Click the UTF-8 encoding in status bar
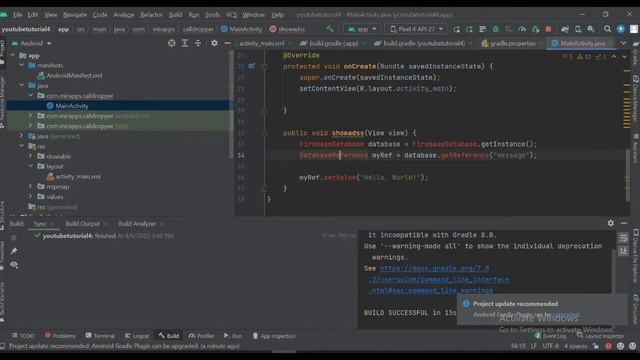This screenshot has height=360, width=640. tap(550, 346)
